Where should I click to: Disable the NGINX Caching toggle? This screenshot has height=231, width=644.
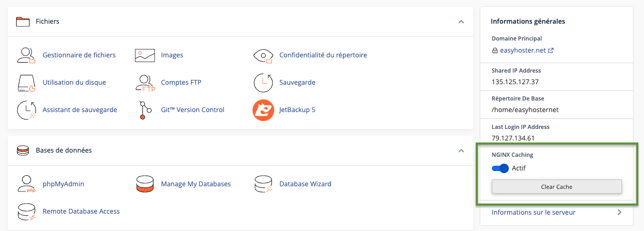tap(500, 168)
